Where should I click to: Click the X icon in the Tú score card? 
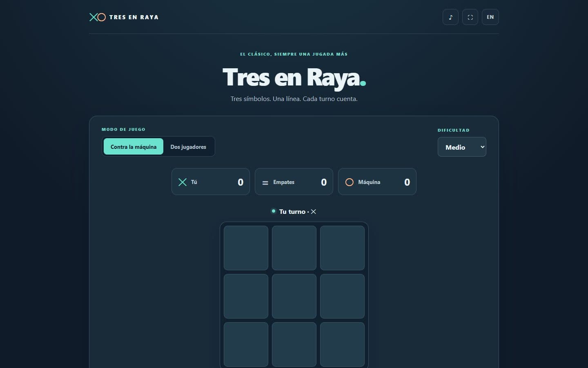183,182
